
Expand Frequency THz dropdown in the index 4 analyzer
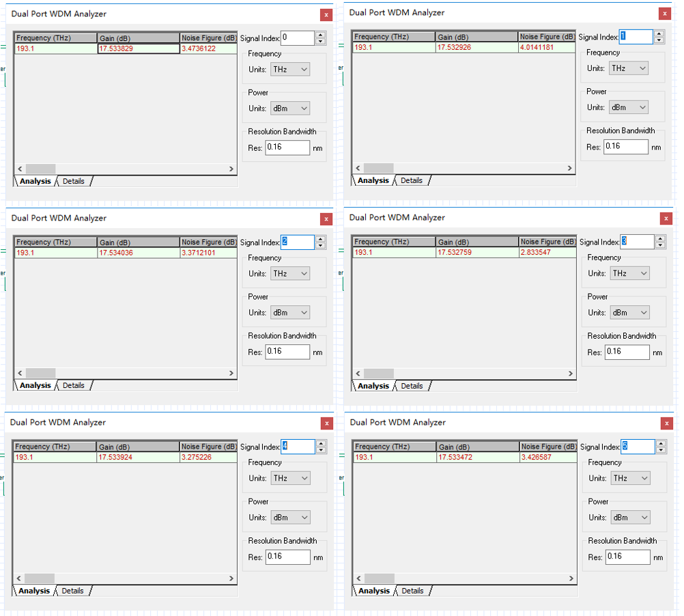coord(291,478)
